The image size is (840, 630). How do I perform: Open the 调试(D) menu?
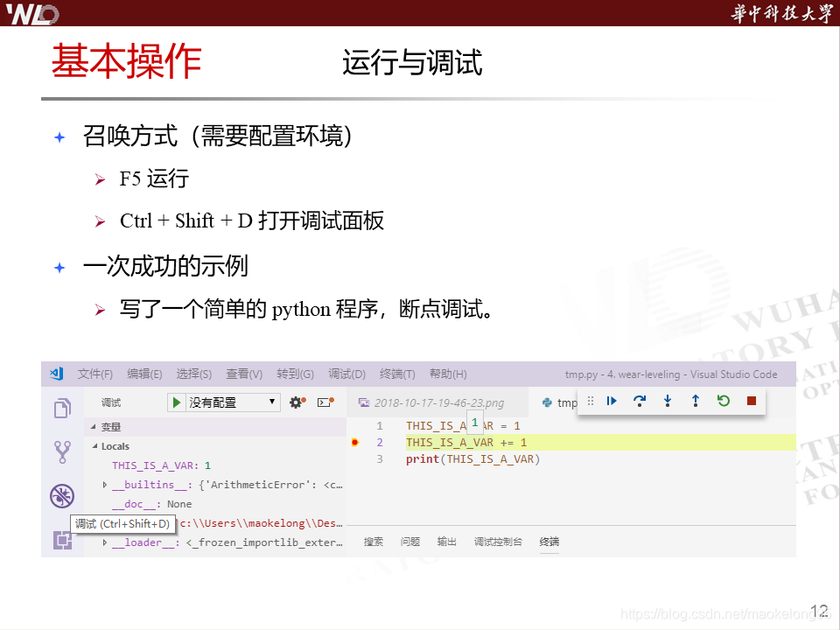click(x=346, y=374)
